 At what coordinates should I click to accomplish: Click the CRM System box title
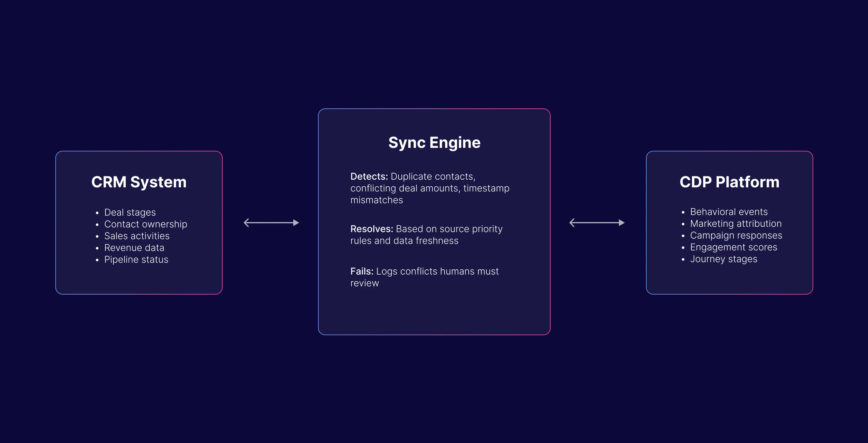coord(139,182)
